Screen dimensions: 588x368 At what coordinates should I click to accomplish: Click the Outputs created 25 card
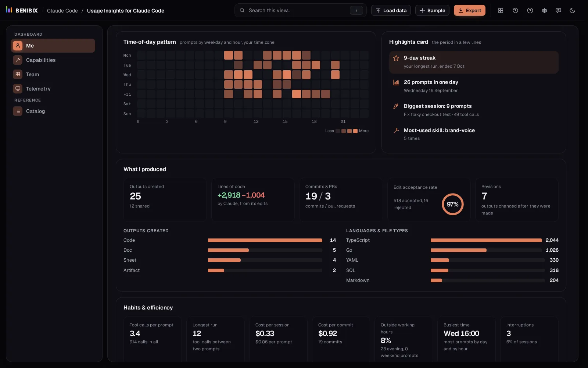pyautogui.click(x=165, y=200)
